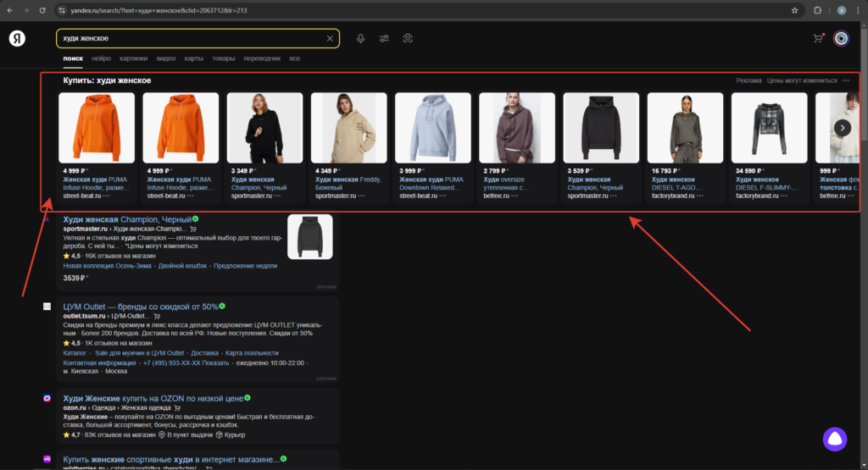
Task: Click cart icon next to sportmaster.ru breadcrumb
Action: [193, 229]
